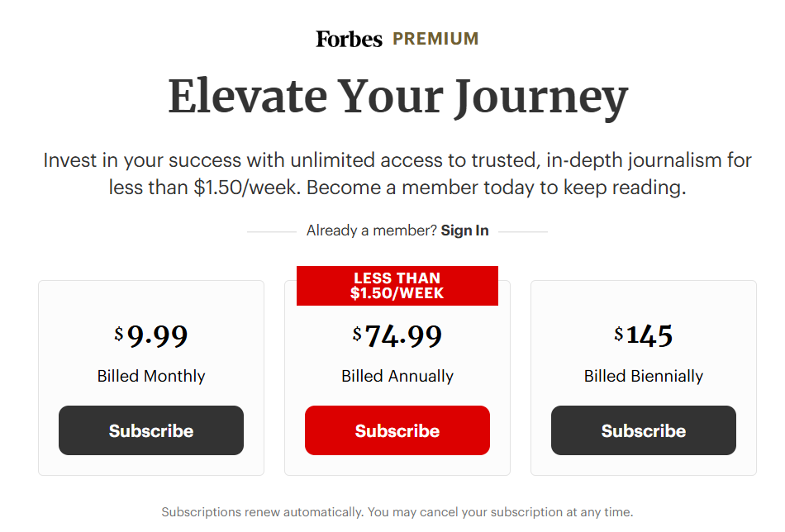Click the divider line left of 'Already a member?'
This screenshot has height=532, width=785.
pos(272,232)
